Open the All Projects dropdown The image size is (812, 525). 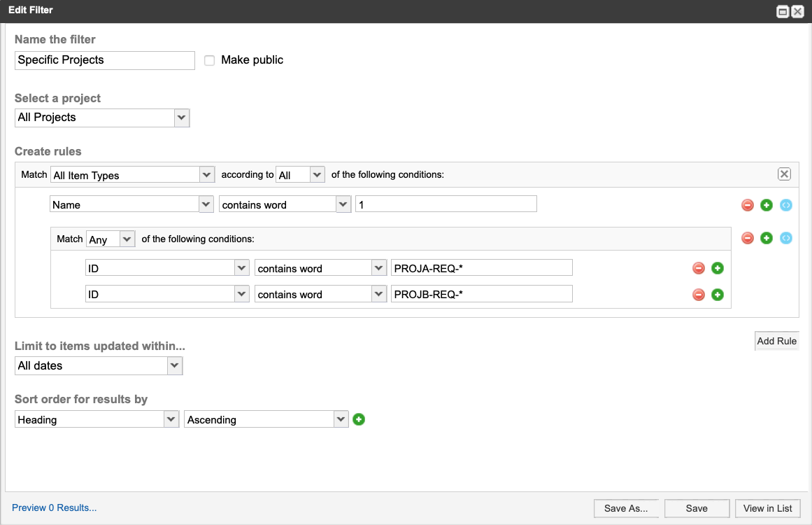click(x=102, y=118)
